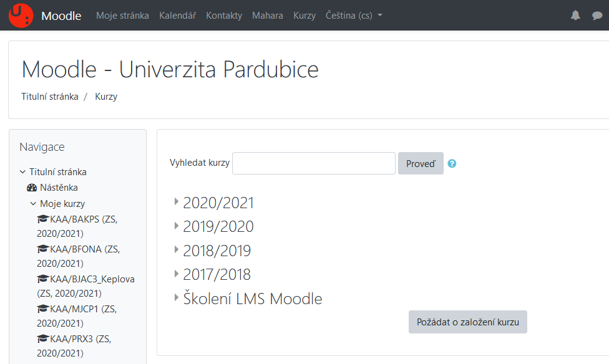Click Požádat o založení kurzu button

[x=467, y=322]
